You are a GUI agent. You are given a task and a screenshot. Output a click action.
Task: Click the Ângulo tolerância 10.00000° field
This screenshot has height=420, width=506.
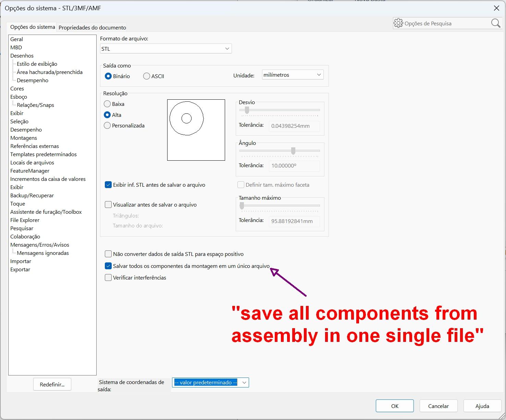tap(294, 165)
